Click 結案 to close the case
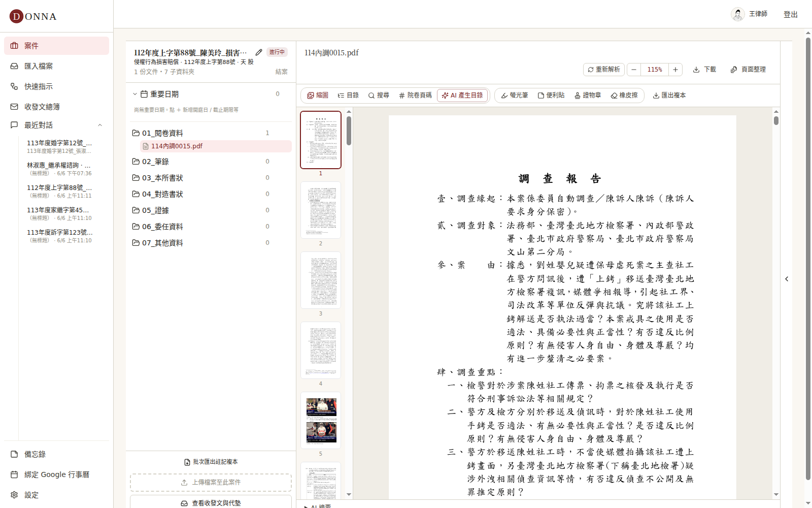Image resolution: width=812 pixels, height=508 pixels. [282, 72]
